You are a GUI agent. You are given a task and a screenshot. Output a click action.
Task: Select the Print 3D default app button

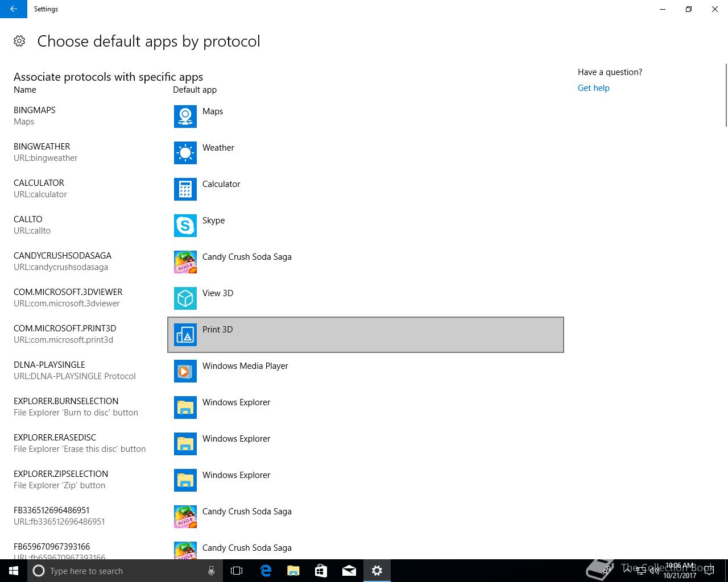[x=366, y=335]
